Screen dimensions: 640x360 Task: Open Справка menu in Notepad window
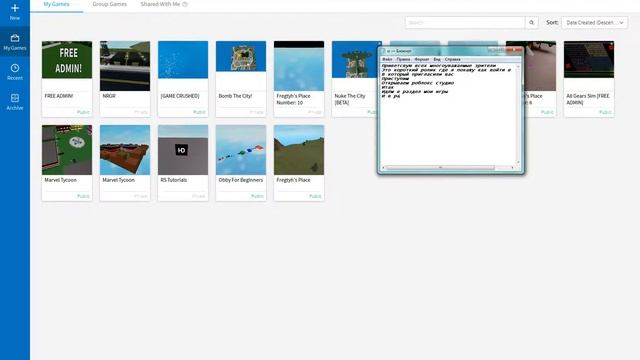point(453,60)
